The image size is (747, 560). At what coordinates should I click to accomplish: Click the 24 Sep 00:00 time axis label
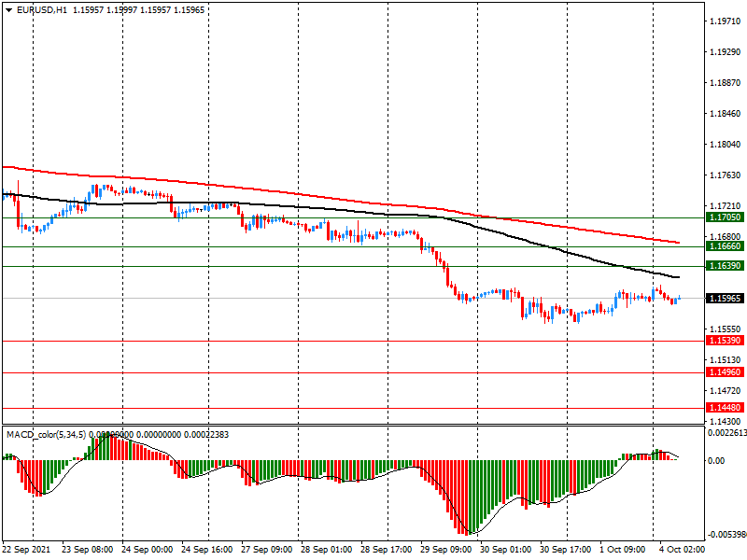[148, 550]
